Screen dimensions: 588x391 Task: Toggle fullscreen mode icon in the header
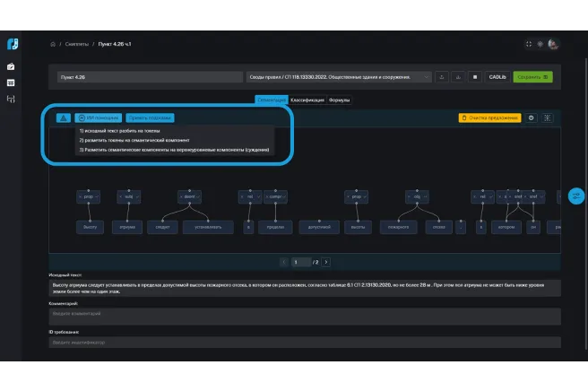(x=529, y=44)
